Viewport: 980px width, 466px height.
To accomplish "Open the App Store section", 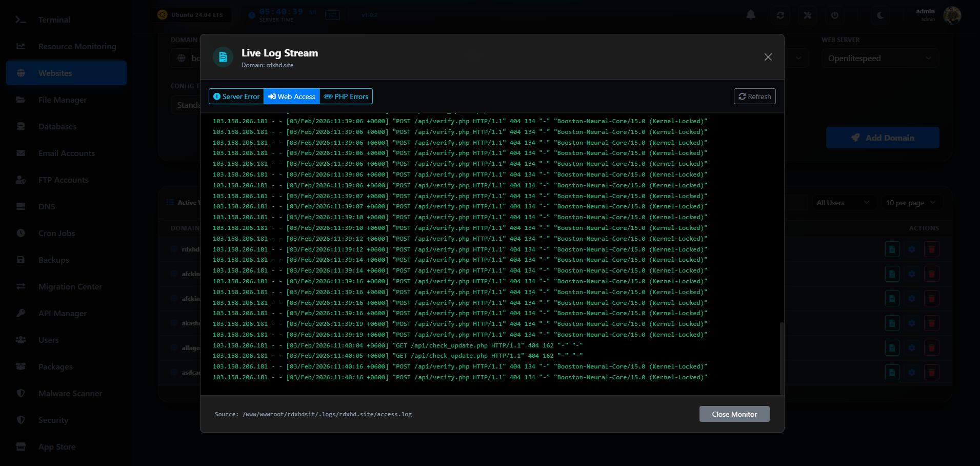I will (x=56, y=446).
